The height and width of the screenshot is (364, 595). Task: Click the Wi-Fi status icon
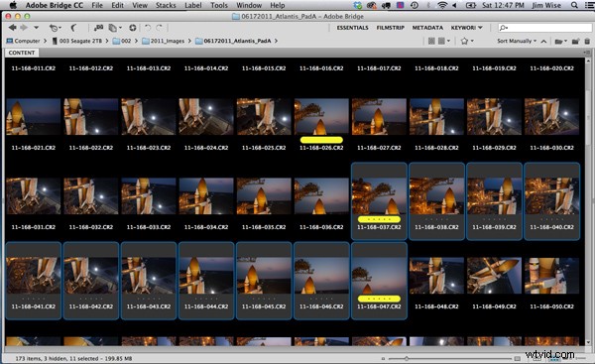pos(442,5)
